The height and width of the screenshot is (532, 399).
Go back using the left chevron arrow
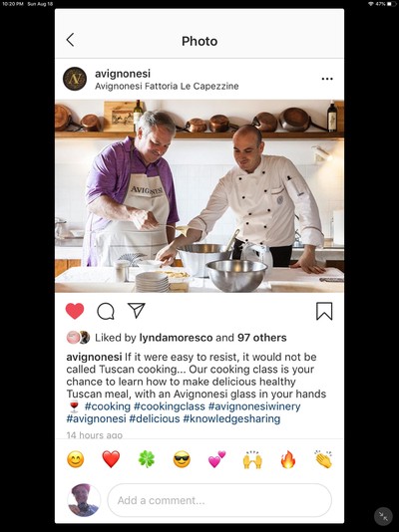(x=70, y=40)
